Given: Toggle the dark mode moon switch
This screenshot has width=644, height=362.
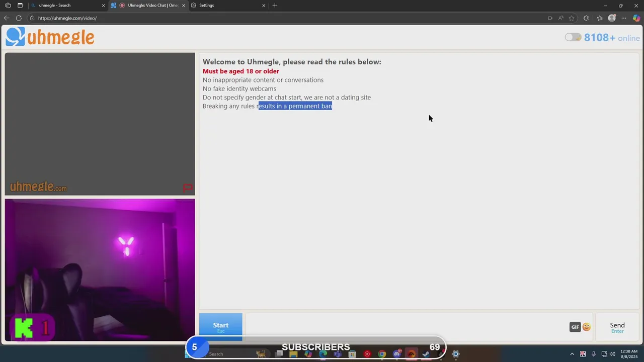Looking at the screenshot, I should (573, 37).
